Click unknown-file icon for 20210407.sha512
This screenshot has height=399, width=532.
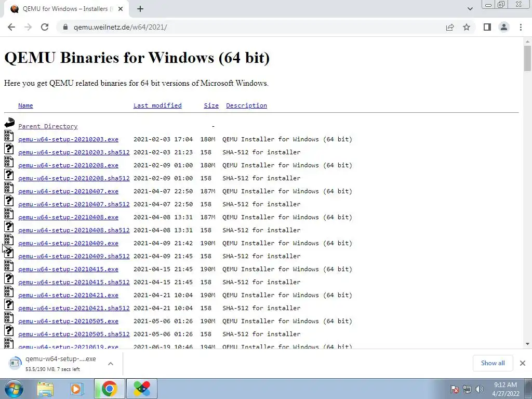click(9, 201)
